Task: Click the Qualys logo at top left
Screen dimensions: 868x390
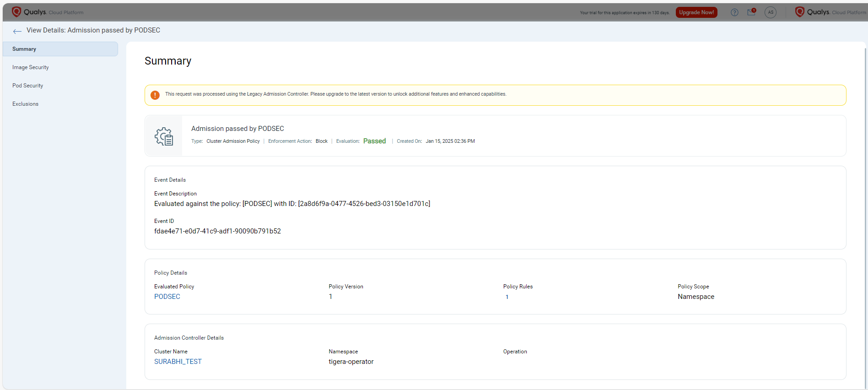Action: point(47,12)
